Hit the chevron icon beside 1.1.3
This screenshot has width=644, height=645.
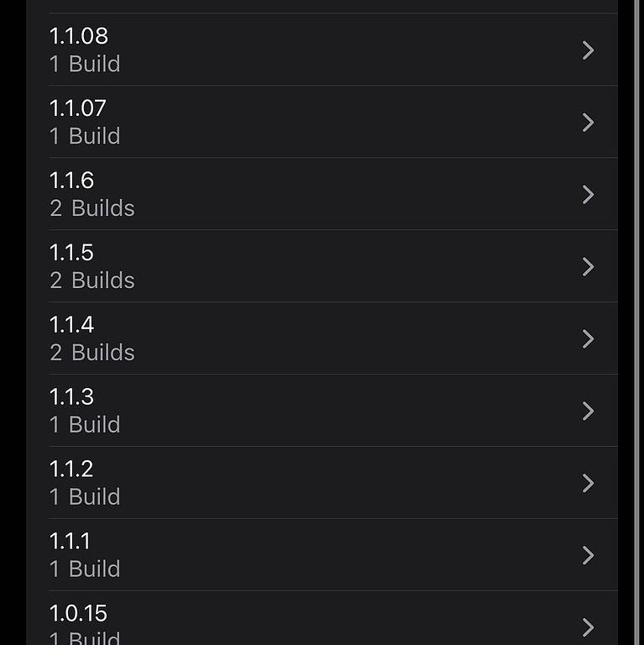point(589,411)
